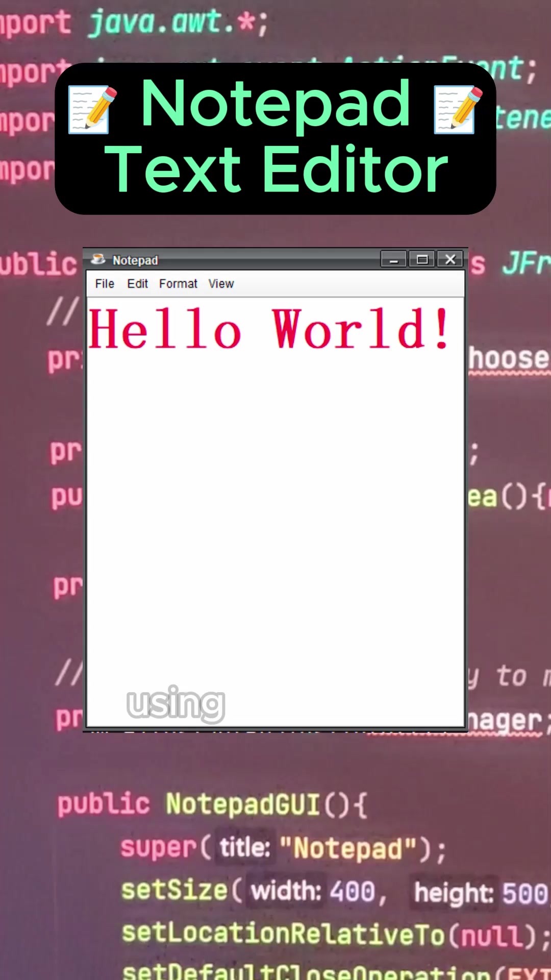This screenshot has width=551, height=980.
Task: Click the left memo pencil emoji in banner
Action: tap(93, 109)
